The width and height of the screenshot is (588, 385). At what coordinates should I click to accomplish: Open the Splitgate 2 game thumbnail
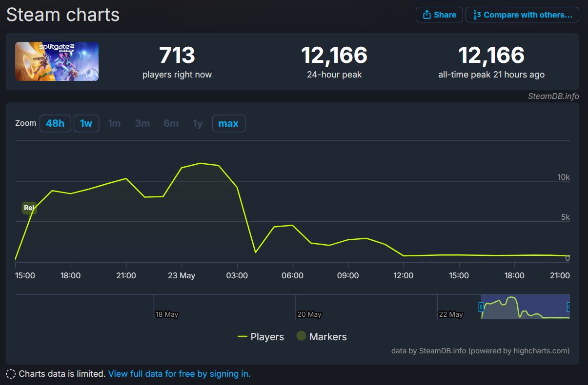click(57, 61)
